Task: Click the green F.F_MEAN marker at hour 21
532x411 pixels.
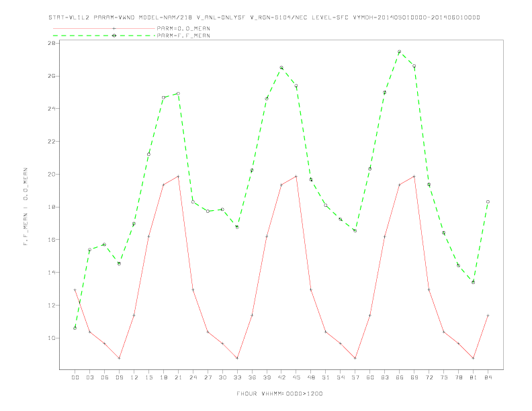Action: [178, 93]
